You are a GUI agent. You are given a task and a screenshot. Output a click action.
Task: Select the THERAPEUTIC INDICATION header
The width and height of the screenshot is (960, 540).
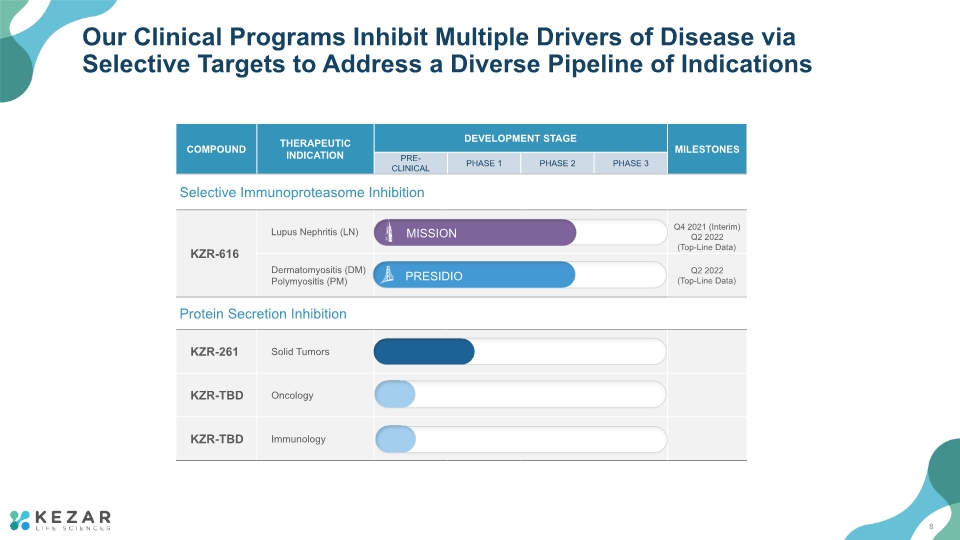(x=315, y=149)
